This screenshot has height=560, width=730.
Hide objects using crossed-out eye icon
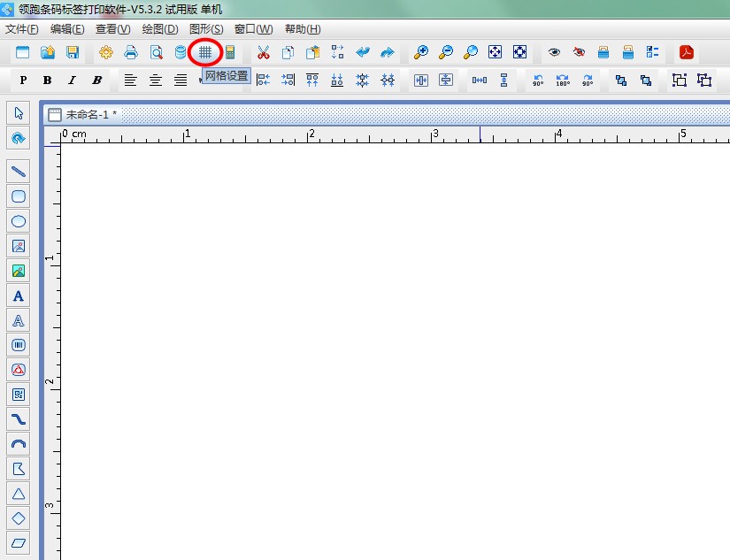click(x=579, y=52)
